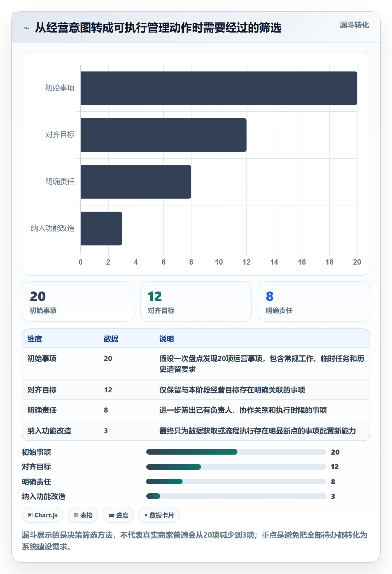Click the 维度 column header
Screen dimensions: 392x574
point(35,339)
